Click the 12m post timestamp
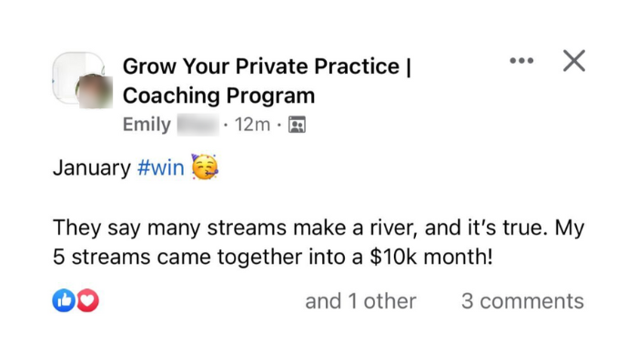 (252, 125)
